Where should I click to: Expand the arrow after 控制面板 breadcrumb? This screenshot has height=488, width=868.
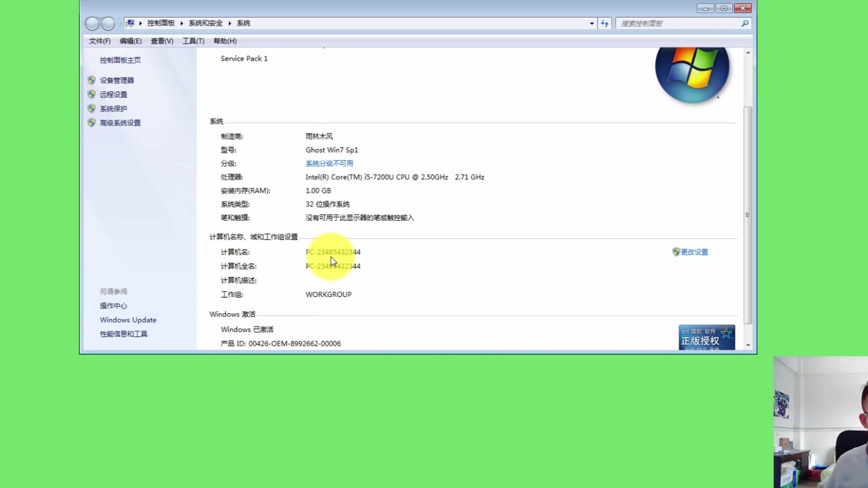click(x=182, y=23)
